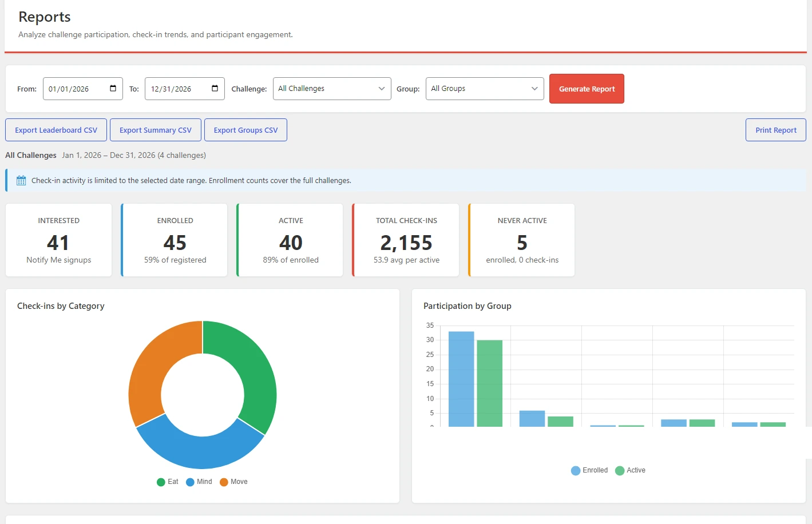
Task: Click the '89% of enrolled' text
Action: [291, 260]
